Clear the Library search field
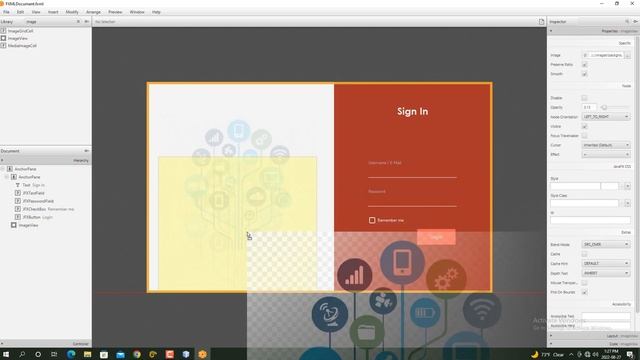Viewport: 640px width, 360px height. 78,22
